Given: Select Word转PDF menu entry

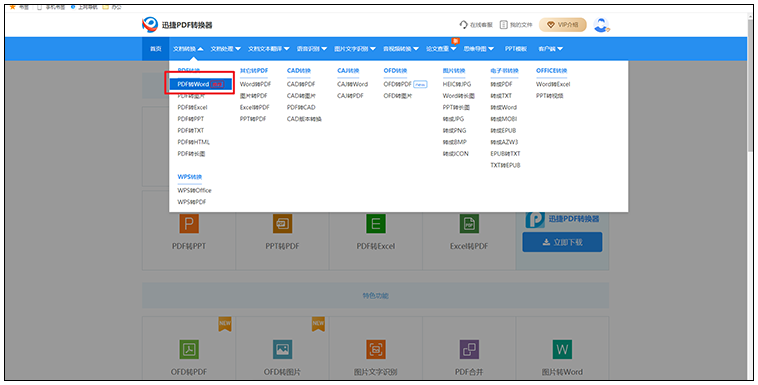Looking at the screenshot, I should coord(255,84).
